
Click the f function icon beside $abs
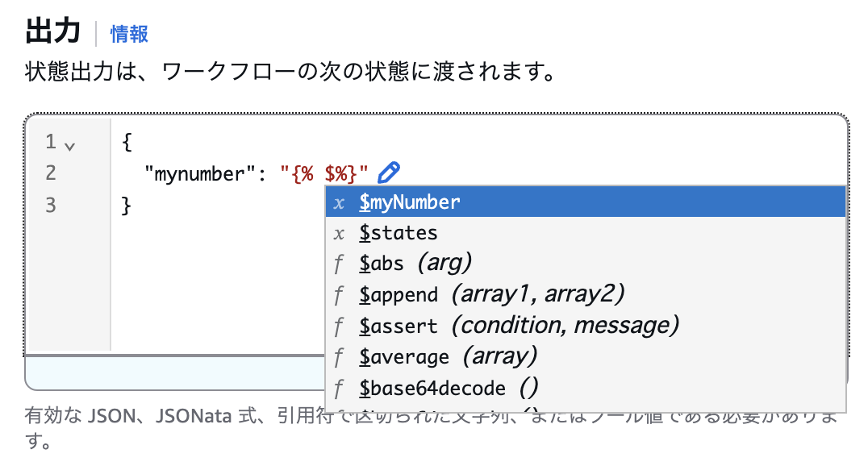[x=340, y=264]
